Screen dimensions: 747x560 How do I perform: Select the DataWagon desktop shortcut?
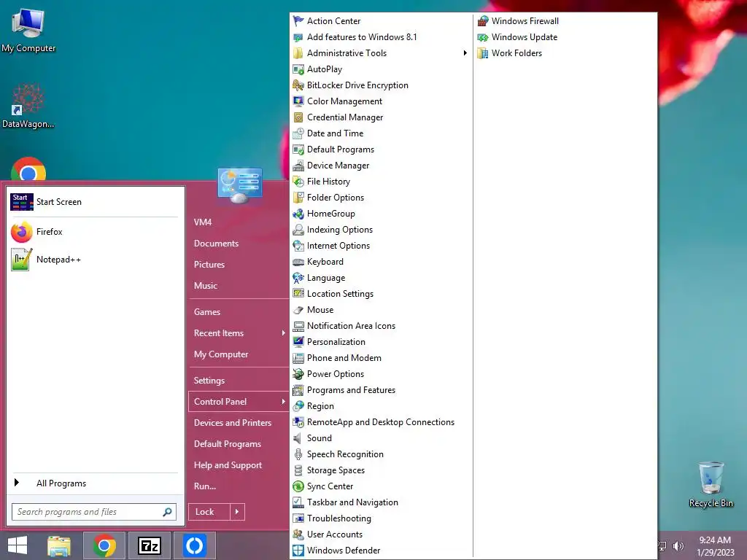[x=28, y=106]
